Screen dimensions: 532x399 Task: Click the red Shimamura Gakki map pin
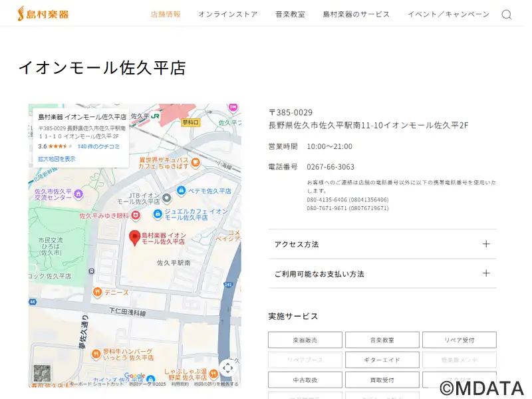pyautogui.click(x=134, y=237)
